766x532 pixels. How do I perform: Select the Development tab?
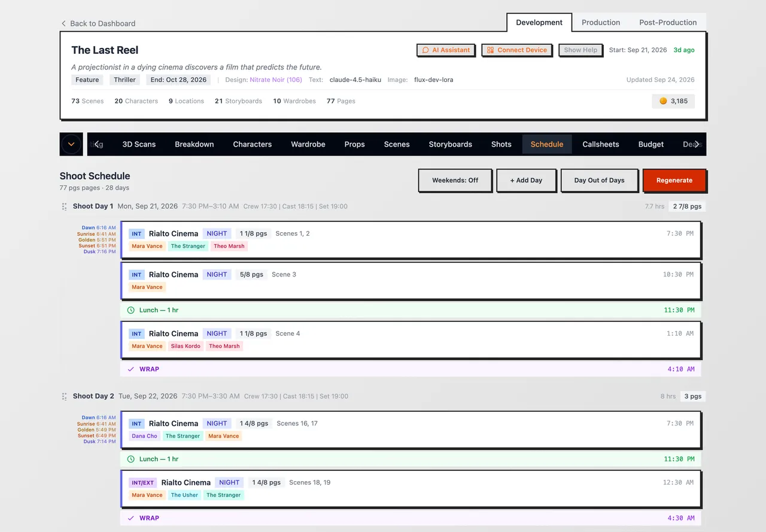click(539, 22)
